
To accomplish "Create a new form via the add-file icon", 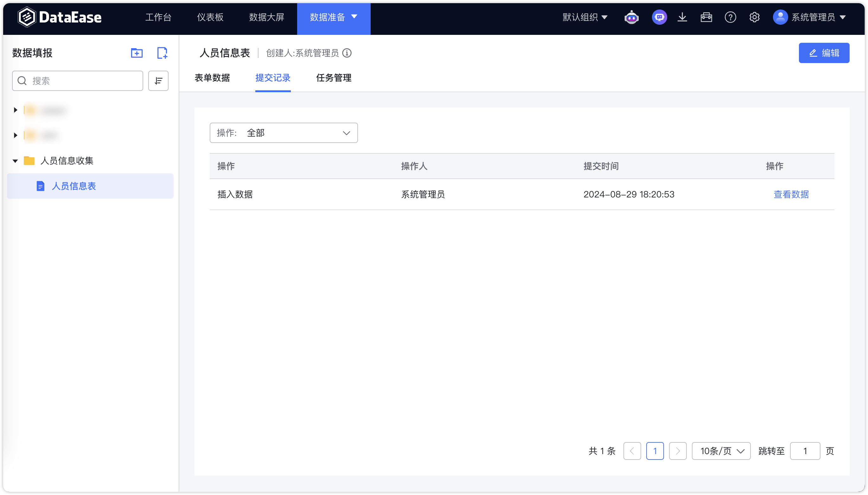I will click(162, 53).
